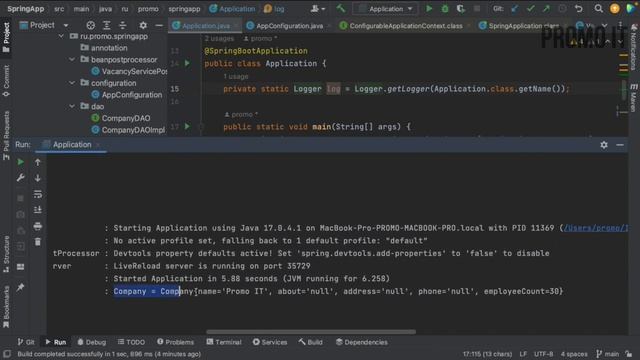Open the TODO tool window
The width and height of the screenshot is (640, 360).
click(131, 342)
